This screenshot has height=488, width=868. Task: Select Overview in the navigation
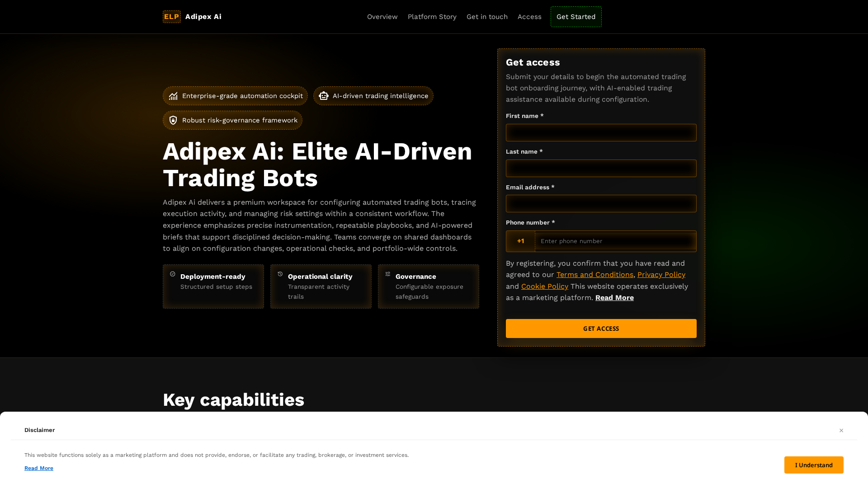pyautogui.click(x=382, y=17)
